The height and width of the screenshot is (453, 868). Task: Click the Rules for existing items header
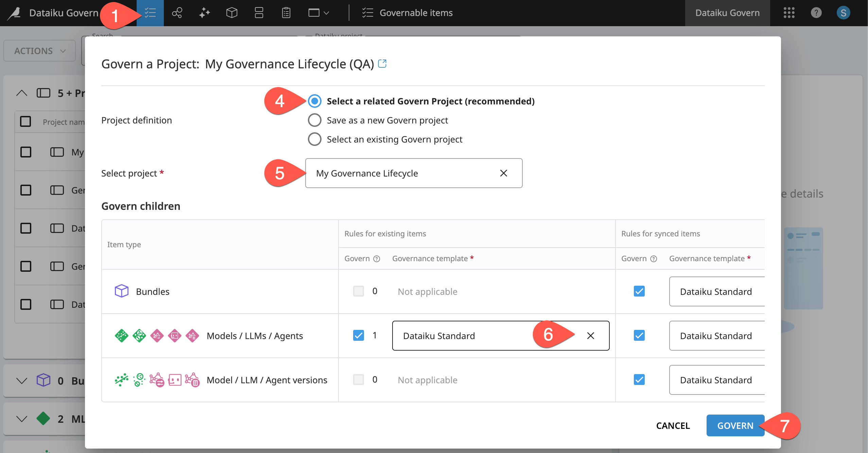point(385,234)
